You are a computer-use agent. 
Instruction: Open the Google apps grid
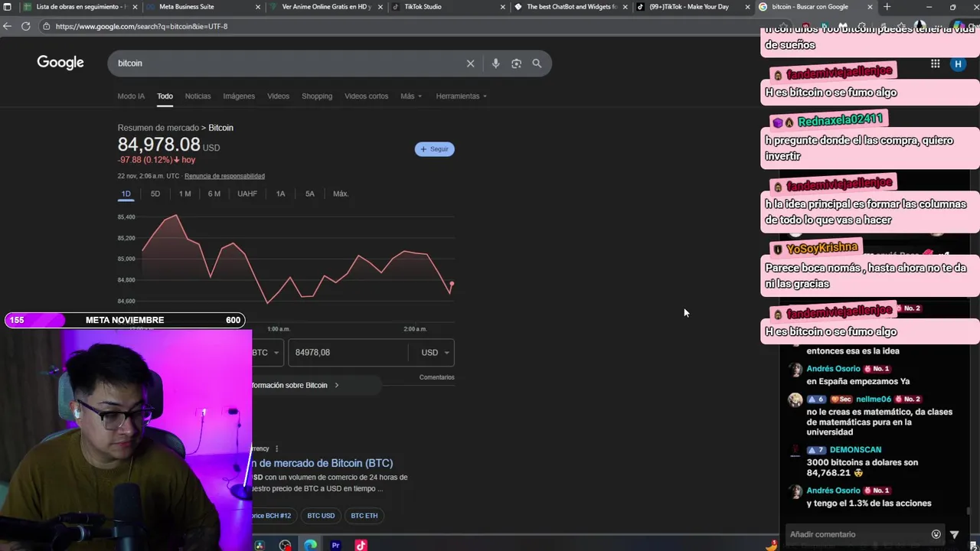[936, 64]
